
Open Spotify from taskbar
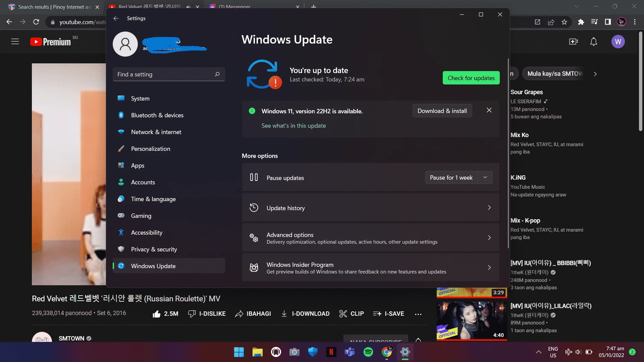368,352
